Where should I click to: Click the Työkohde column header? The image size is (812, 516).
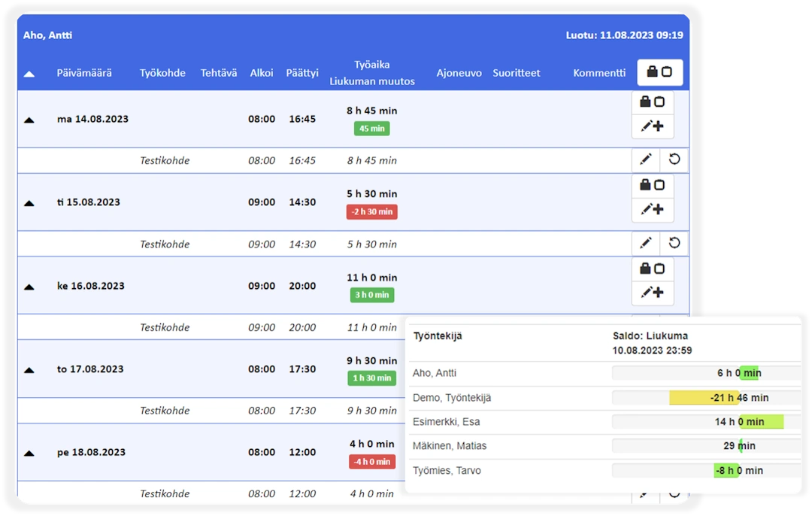[x=162, y=73]
